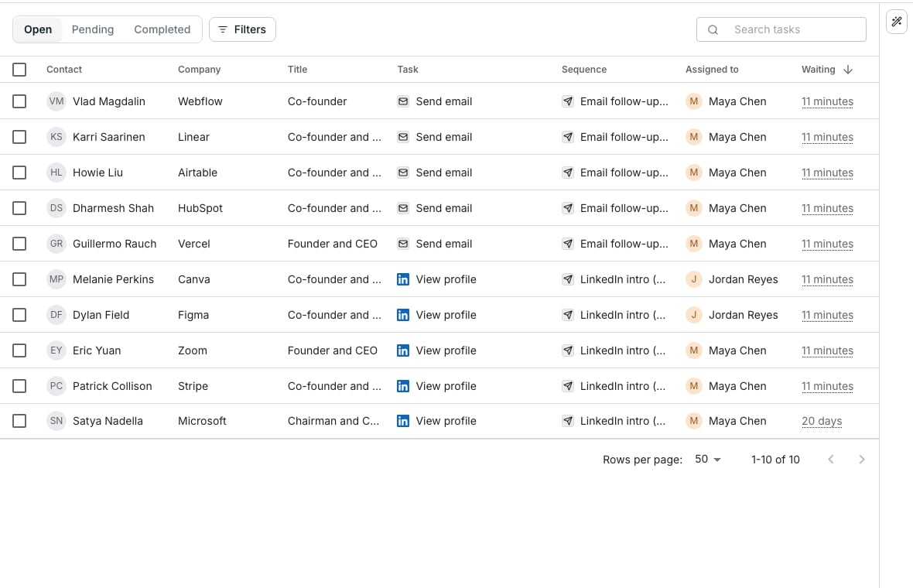913x588 pixels.
Task: Click the LinkedIn icon in Satya Nadella's row
Action: 403,421
